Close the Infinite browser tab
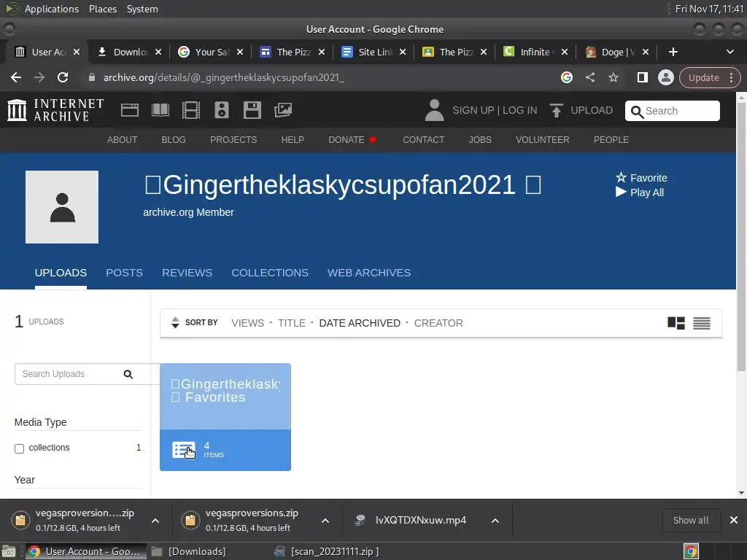 (565, 52)
